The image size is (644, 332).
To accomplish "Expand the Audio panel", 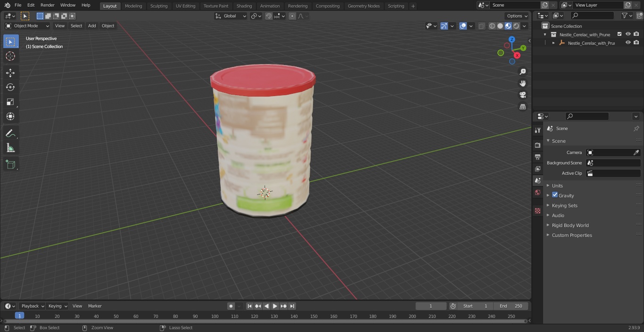I will pyautogui.click(x=558, y=215).
